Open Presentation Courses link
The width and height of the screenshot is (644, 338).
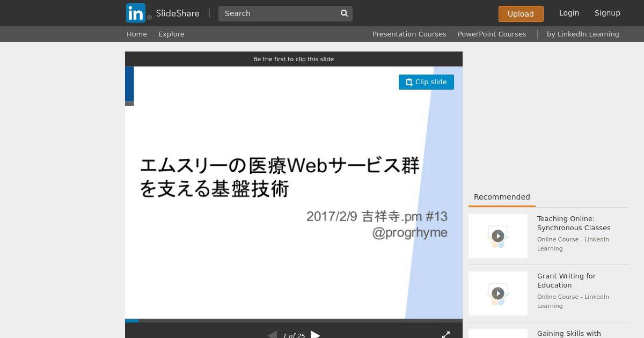tap(409, 34)
